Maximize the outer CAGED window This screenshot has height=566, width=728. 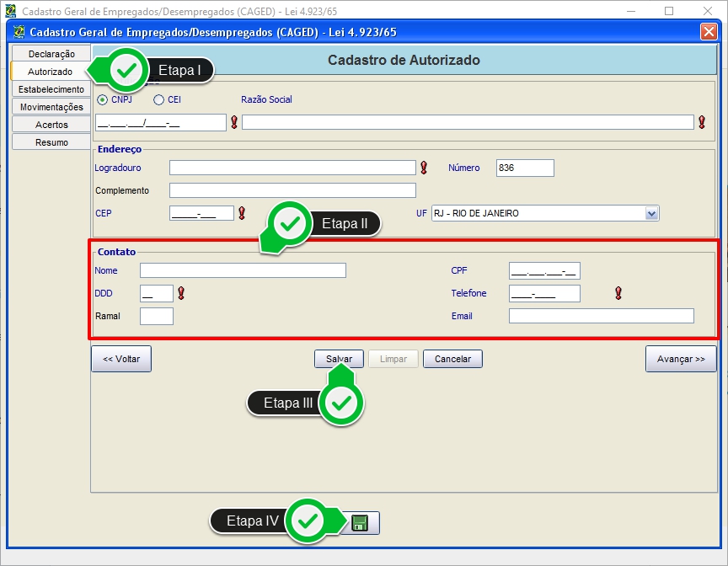point(669,11)
